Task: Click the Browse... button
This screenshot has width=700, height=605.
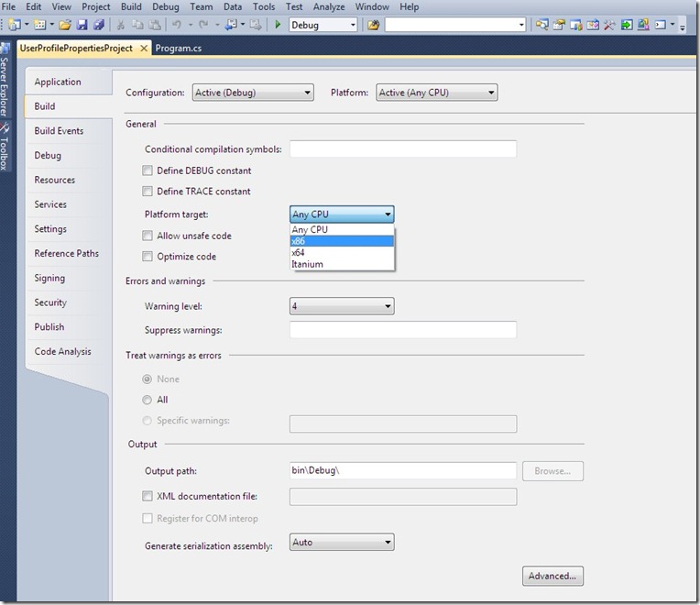Action: (552, 471)
